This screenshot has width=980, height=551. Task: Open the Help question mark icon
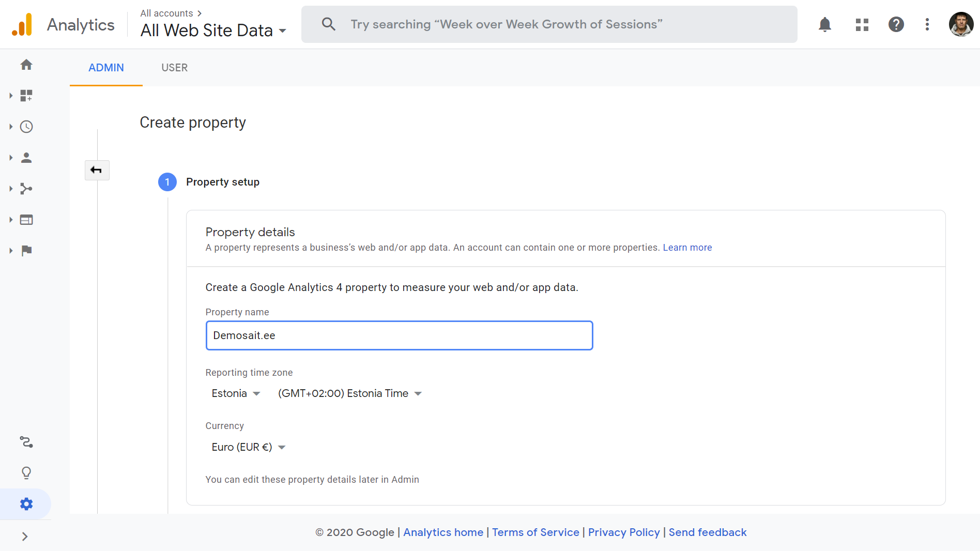pyautogui.click(x=896, y=24)
